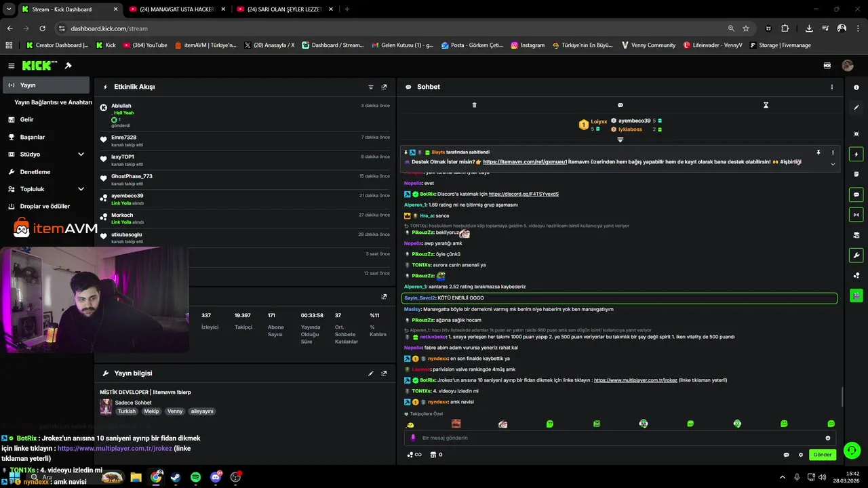Screen dimensions: 868x488
Task: Click the hourglass icon in chat toolbar
Action: (x=766, y=105)
